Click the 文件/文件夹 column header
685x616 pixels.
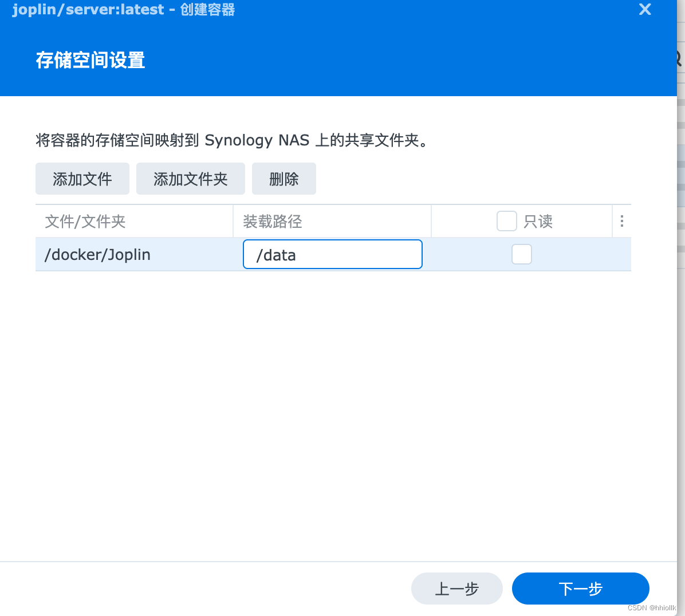click(85, 221)
